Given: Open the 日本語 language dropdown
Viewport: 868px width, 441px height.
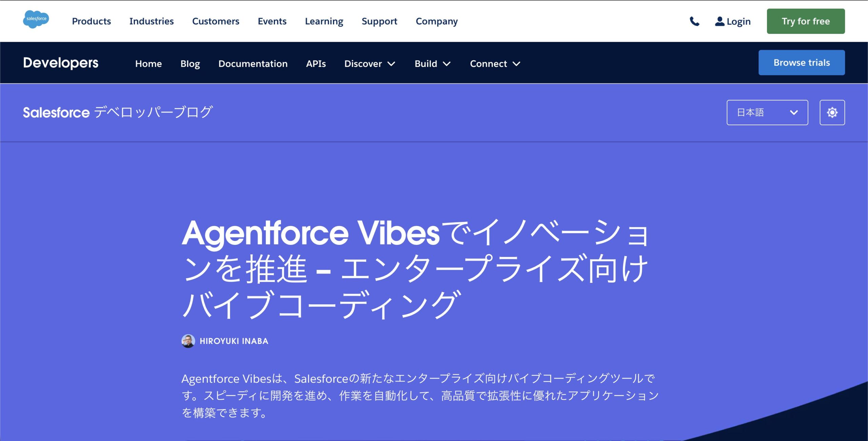Looking at the screenshot, I should tap(767, 112).
